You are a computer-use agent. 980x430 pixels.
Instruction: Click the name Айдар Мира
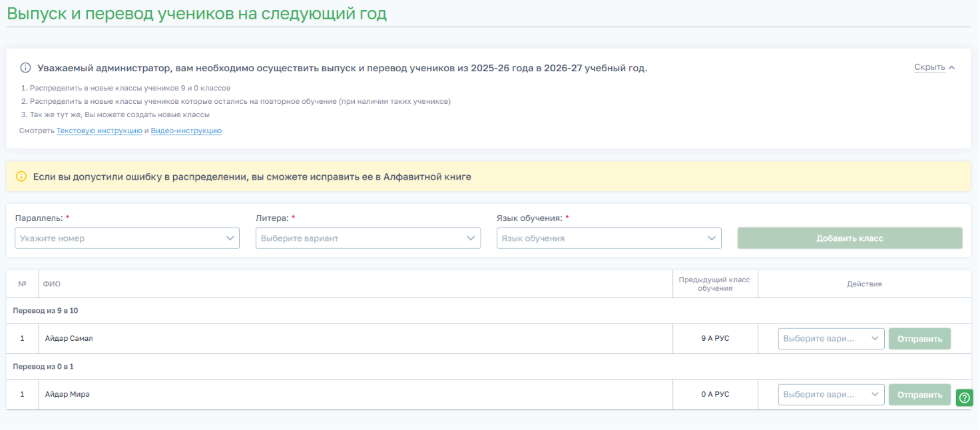pyautogui.click(x=67, y=395)
